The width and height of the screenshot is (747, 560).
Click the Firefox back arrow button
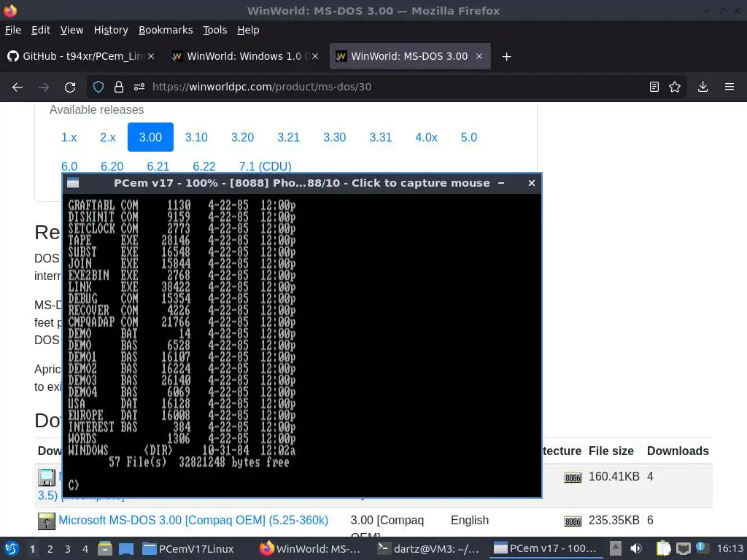pos(18,87)
